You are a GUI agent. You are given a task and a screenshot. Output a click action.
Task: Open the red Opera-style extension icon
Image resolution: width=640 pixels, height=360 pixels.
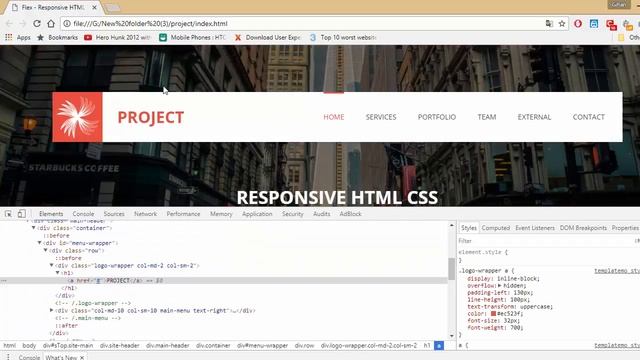coord(578,24)
